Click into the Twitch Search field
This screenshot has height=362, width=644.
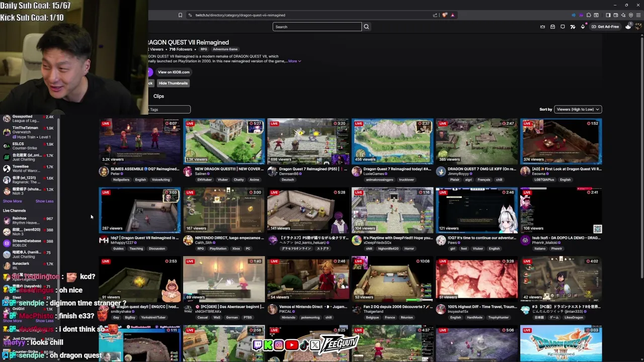coord(317,27)
